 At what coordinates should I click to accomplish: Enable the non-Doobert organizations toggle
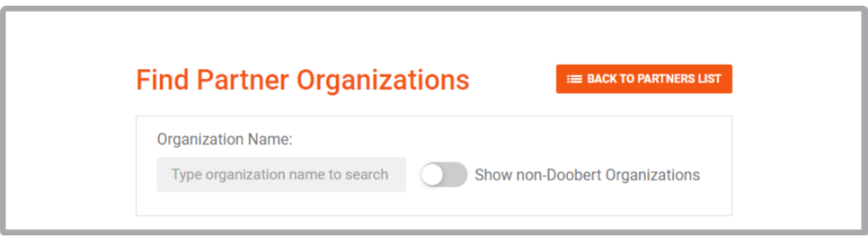[x=444, y=174]
